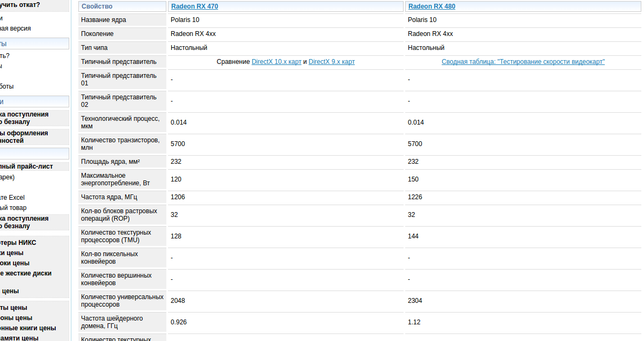Click the 2048 universal processors value

point(178,301)
